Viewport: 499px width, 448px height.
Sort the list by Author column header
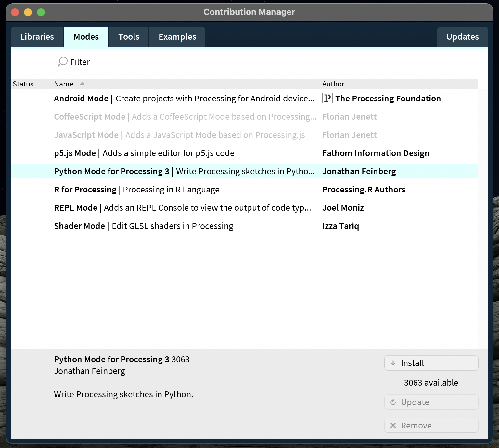[x=333, y=84]
